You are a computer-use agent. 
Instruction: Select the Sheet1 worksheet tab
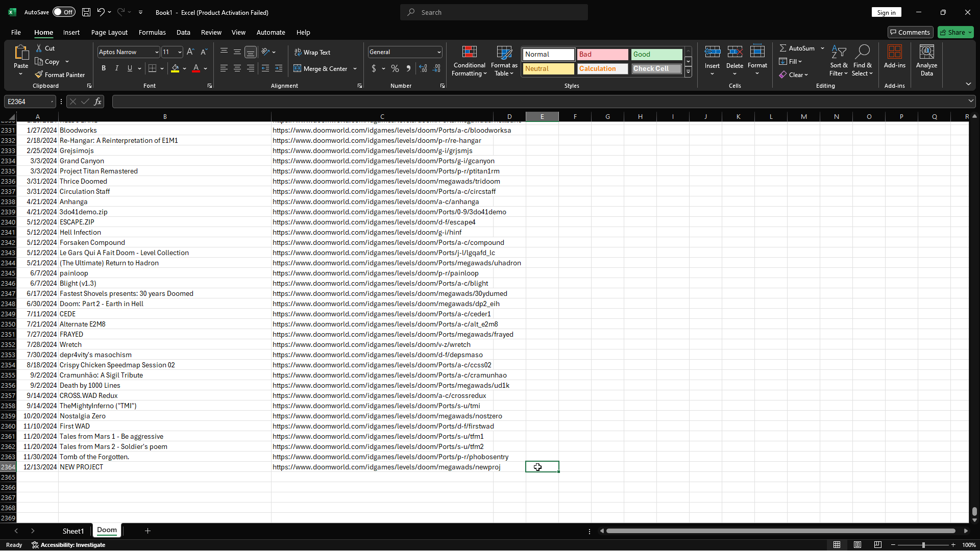coord(73,531)
